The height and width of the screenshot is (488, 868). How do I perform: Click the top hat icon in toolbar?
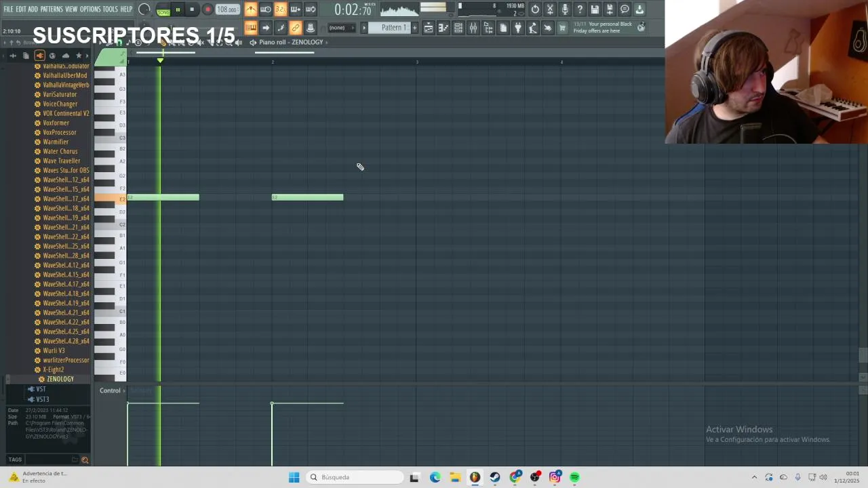click(x=311, y=28)
